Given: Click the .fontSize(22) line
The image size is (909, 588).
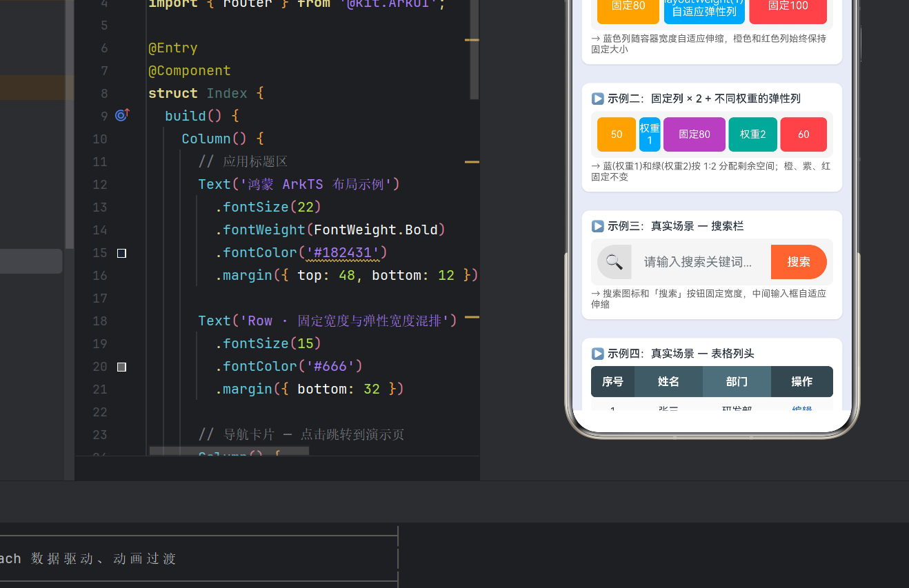Looking at the screenshot, I should point(268,207).
